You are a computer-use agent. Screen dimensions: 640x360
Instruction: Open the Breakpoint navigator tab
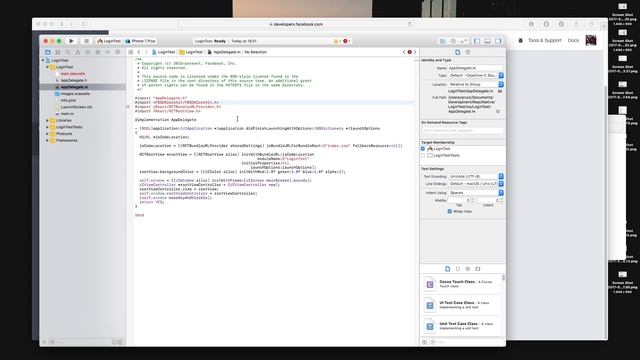(x=108, y=52)
